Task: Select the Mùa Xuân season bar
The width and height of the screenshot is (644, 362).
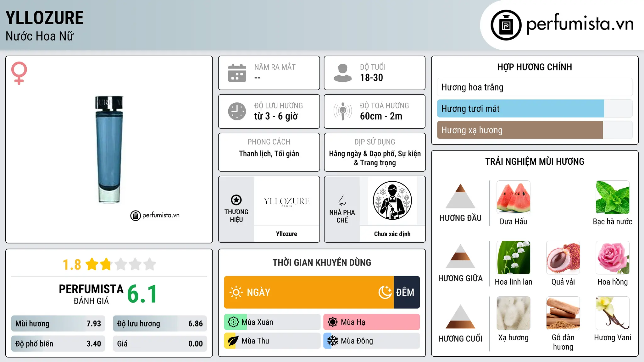Action: (x=272, y=322)
